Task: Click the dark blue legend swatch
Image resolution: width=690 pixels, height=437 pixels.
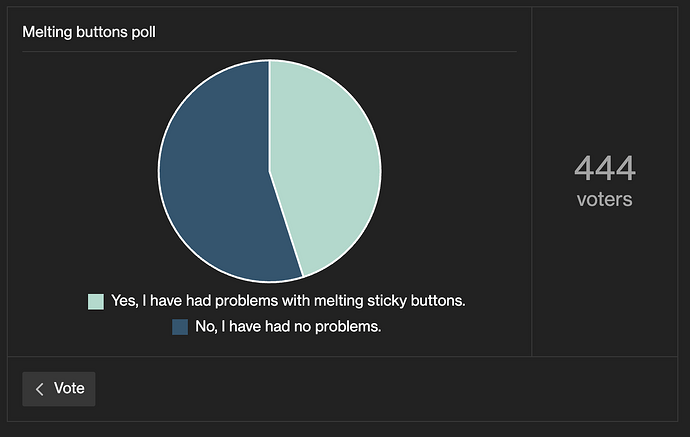Action: click(x=180, y=327)
